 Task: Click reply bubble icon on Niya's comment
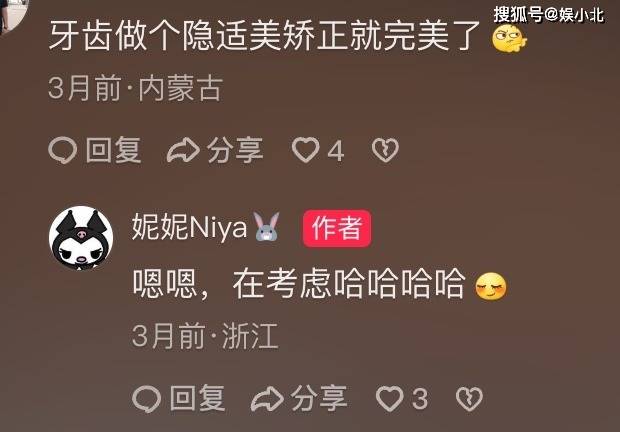[146, 399]
